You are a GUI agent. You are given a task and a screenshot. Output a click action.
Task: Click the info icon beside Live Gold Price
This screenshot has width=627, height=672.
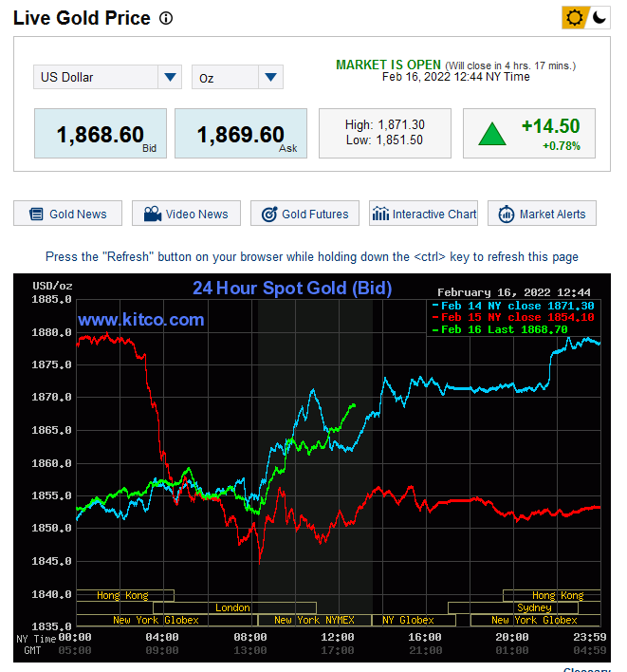click(166, 18)
